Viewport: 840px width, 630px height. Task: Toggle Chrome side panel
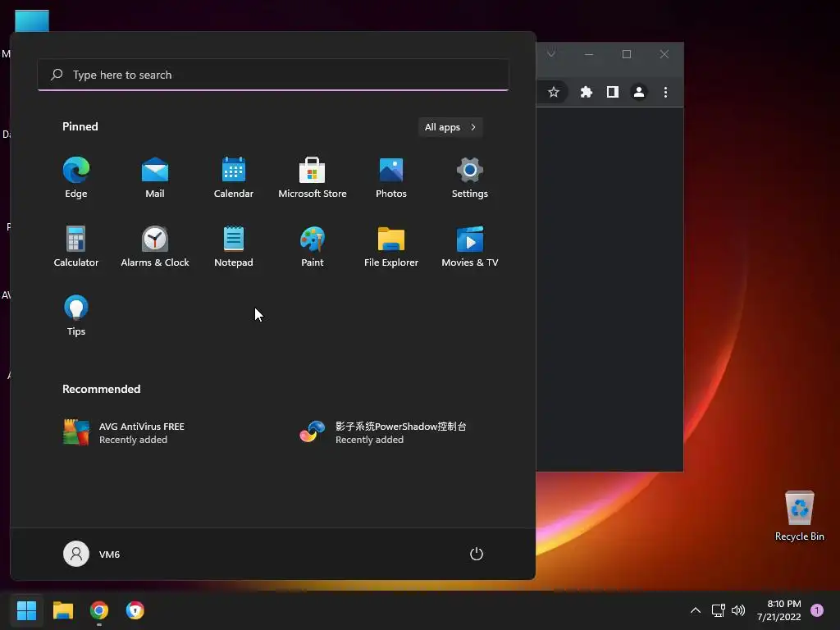pyautogui.click(x=612, y=92)
